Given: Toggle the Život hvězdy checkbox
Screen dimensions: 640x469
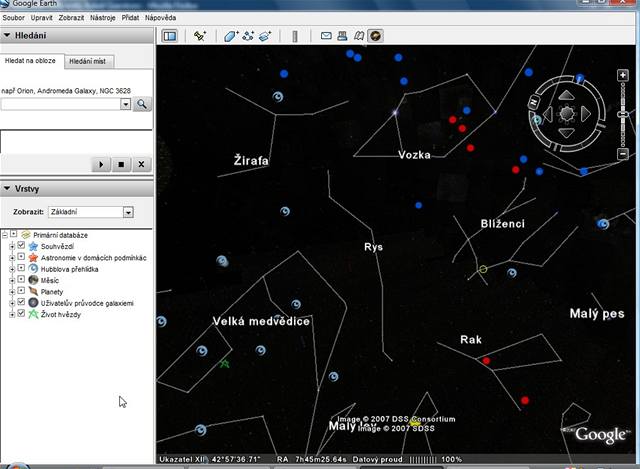Looking at the screenshot, I should click(x=21, y=313).
